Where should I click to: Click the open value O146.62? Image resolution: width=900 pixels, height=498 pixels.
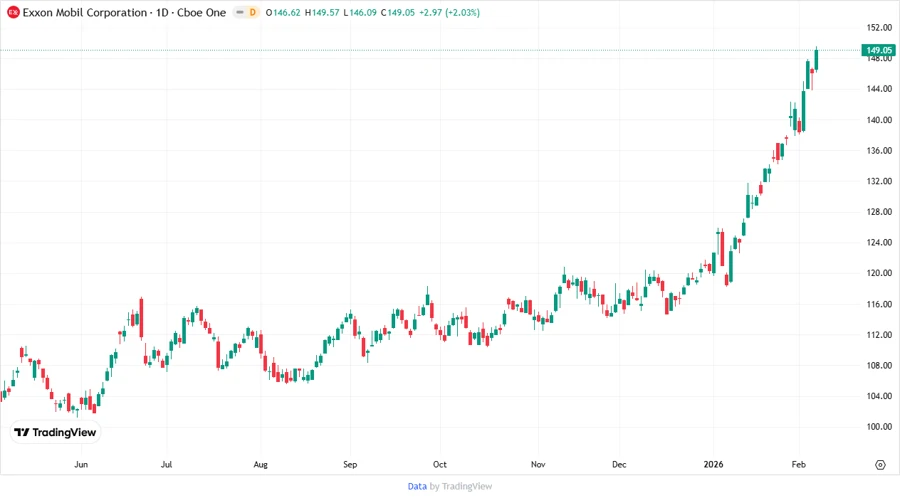click(x=283, y=13)
